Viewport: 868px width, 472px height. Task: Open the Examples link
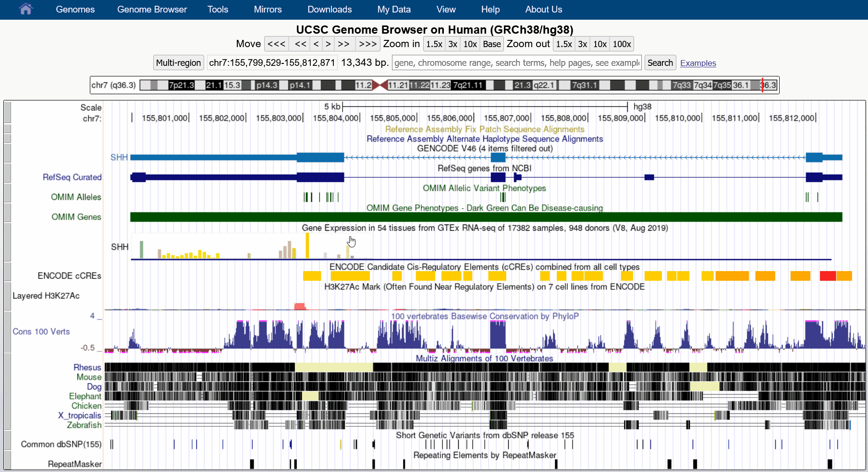[698, 63]
